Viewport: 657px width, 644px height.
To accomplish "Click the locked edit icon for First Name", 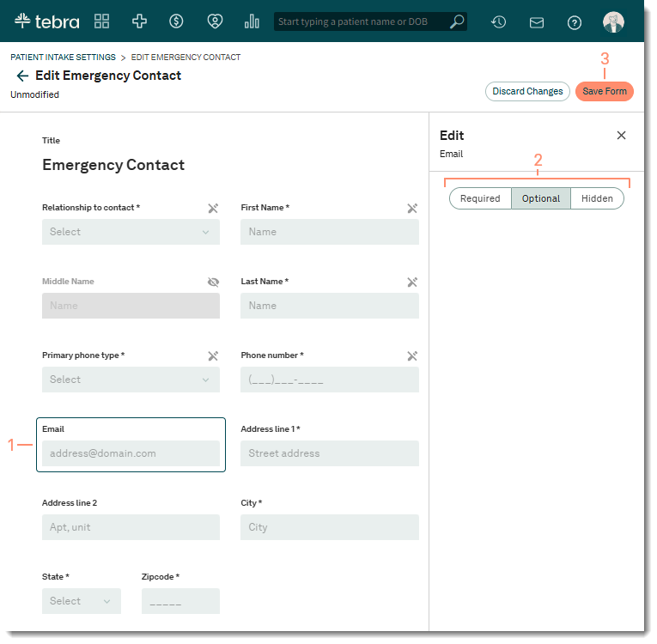I will 412,208.
